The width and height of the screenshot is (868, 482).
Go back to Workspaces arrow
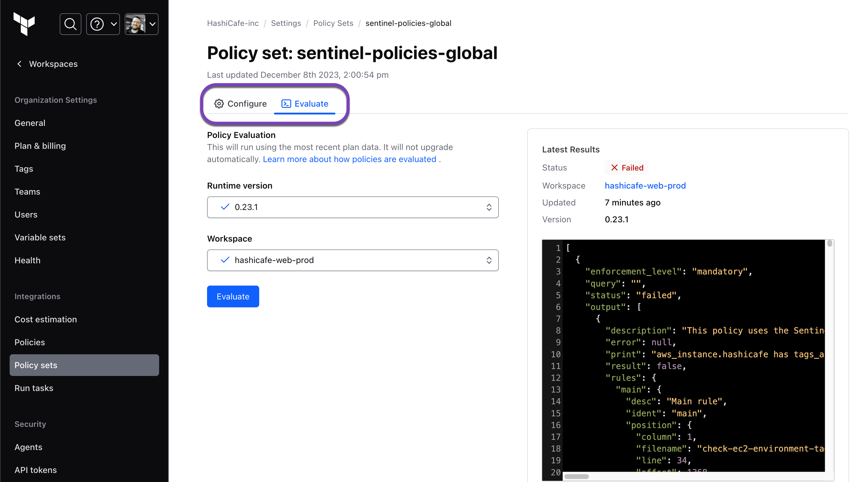click(x=20, y=64)
